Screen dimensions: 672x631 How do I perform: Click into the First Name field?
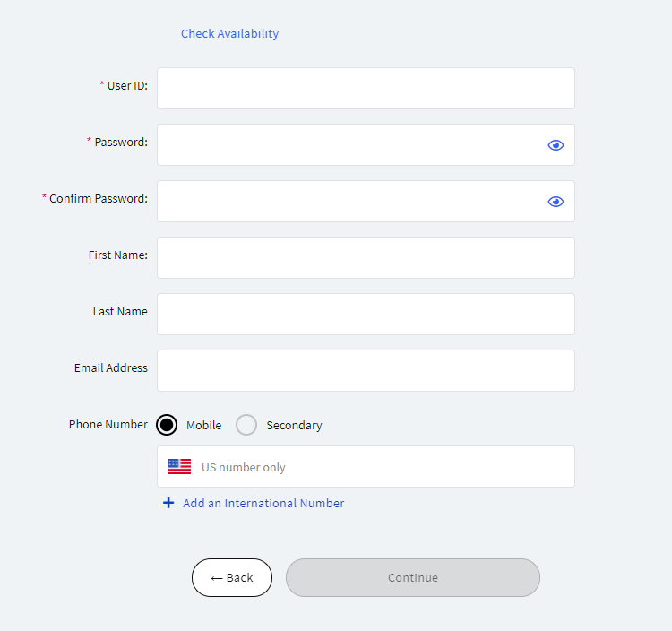(x=366, y=257)
